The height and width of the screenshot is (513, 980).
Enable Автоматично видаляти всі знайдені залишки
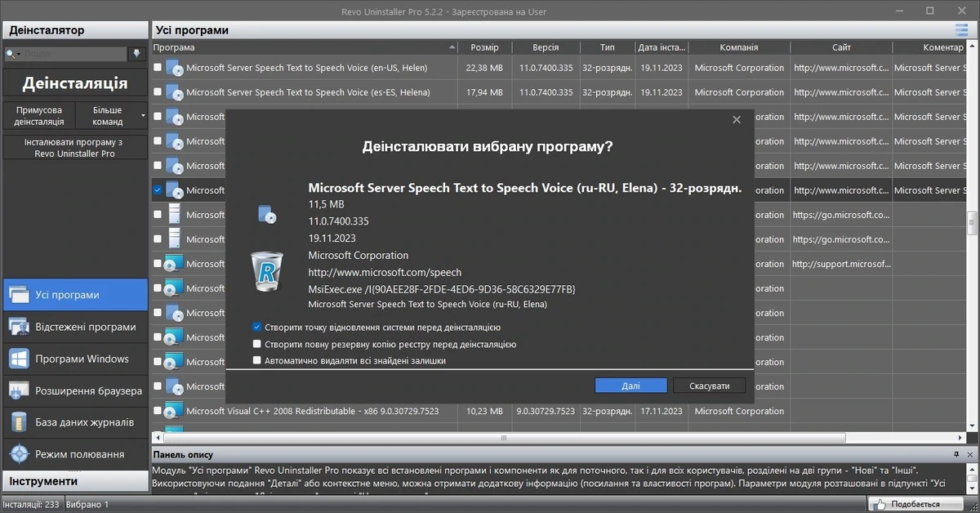[257, 360]
